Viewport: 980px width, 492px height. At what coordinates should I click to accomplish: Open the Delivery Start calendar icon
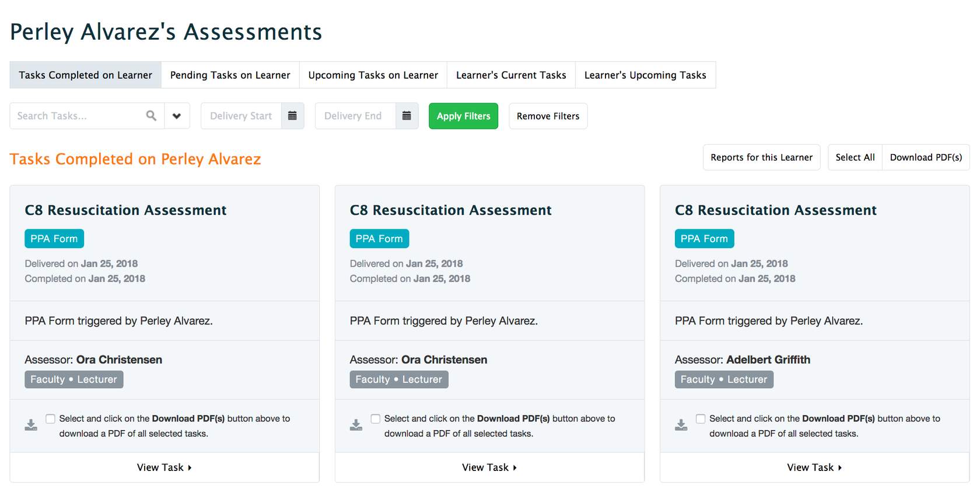click(292, 116)
